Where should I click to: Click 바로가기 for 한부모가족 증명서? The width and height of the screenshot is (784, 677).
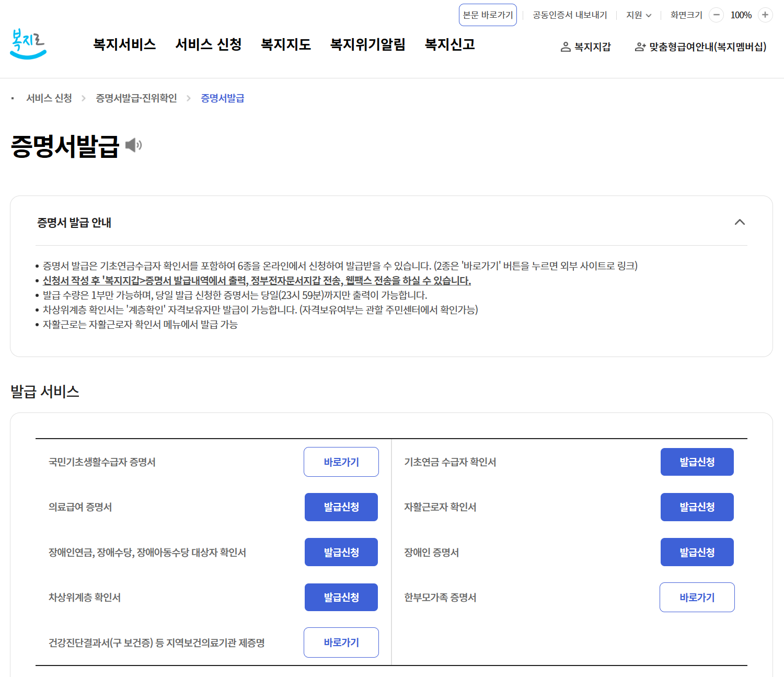697,597
